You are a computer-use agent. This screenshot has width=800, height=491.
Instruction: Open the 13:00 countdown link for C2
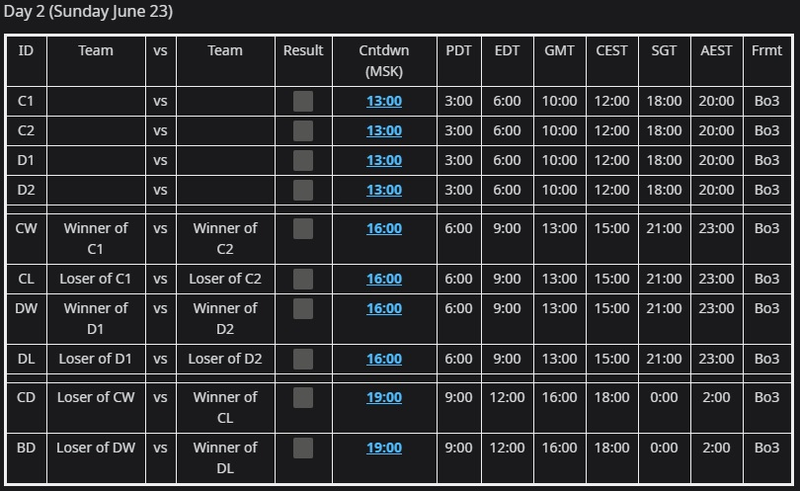click(x=384, y=131)
